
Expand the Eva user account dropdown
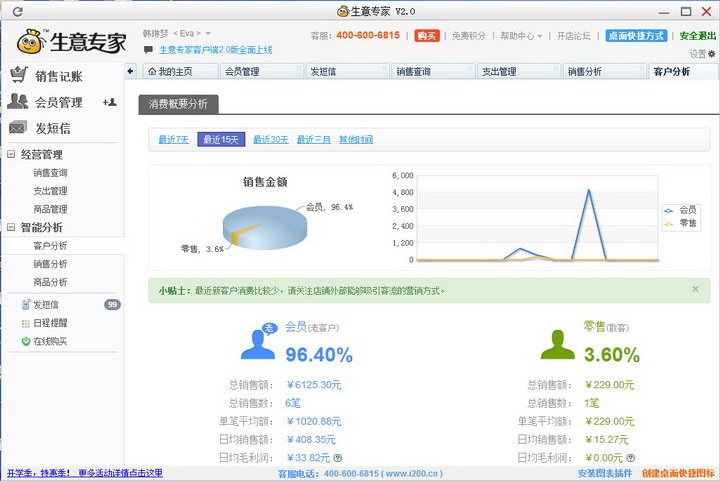pos(208,34)
